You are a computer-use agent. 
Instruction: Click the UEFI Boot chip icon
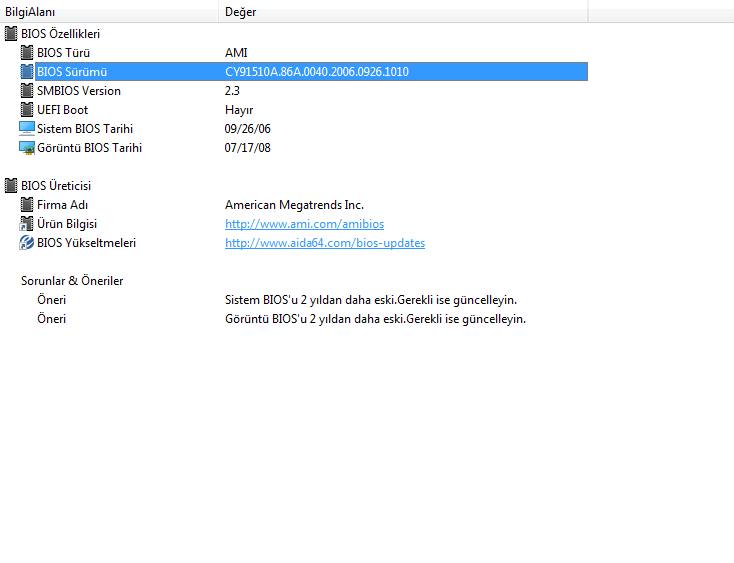coord(27,110)
